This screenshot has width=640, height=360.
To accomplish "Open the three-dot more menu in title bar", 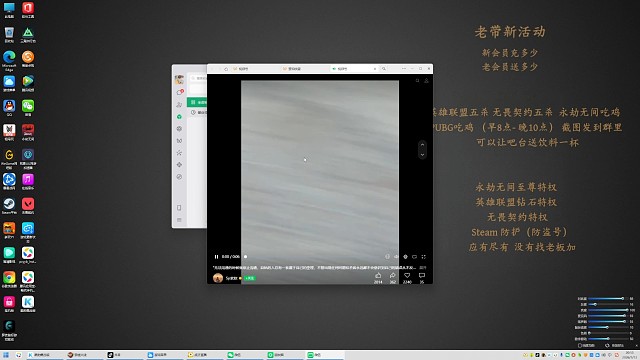I will click(404, 69).
